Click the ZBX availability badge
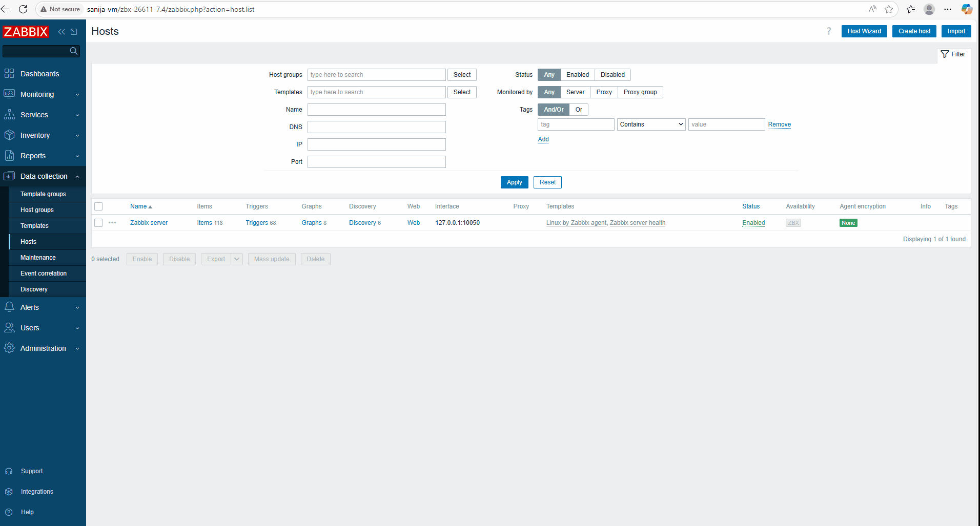980x526 pixels. 793,223
